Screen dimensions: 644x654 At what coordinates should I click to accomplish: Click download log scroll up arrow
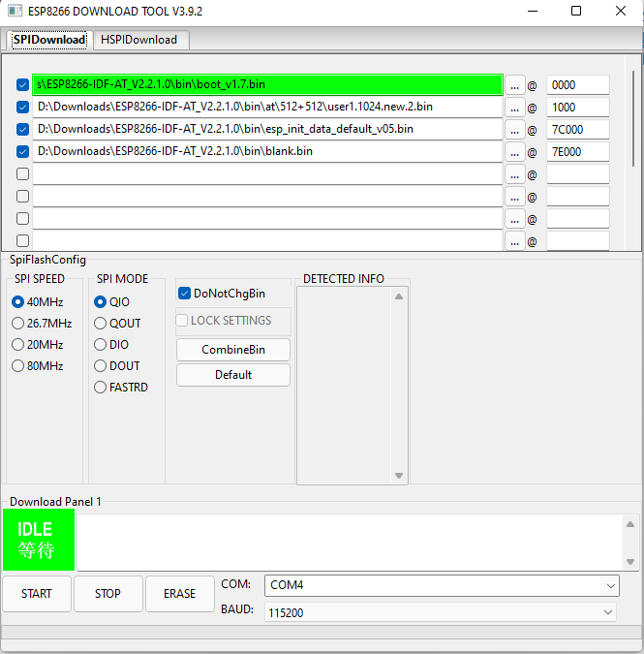[x=630, y=524]
